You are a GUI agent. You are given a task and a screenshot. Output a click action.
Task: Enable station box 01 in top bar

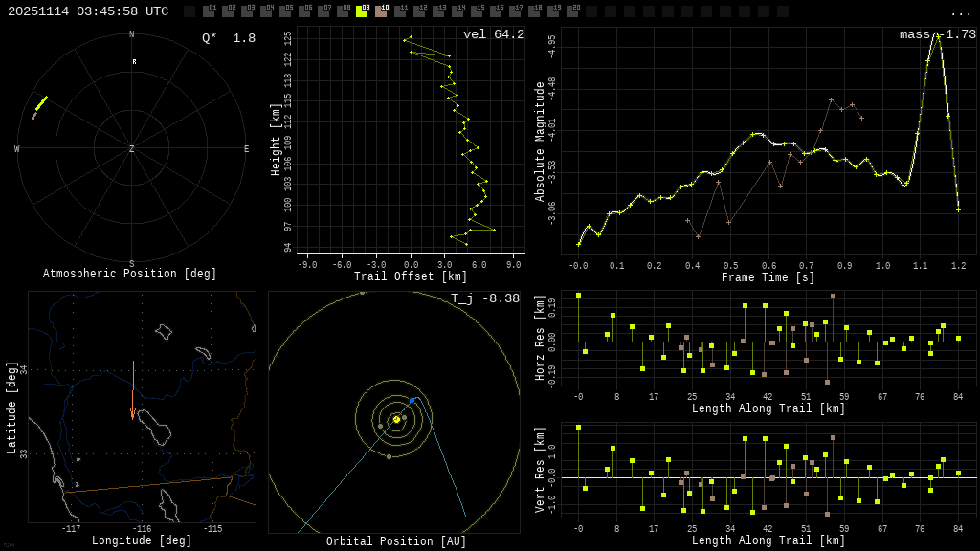tap(209, 11)
